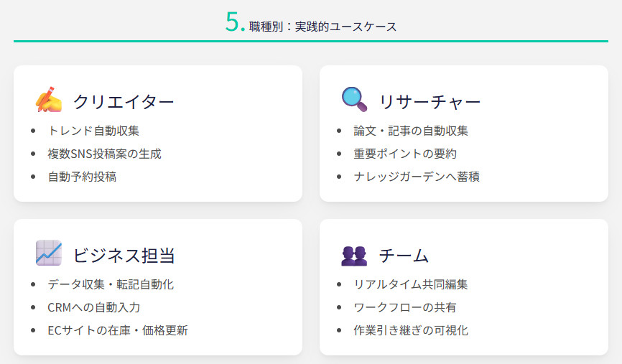Click the チーム card heading
Screen dimensions: 622x364
[x=404, y=255]
